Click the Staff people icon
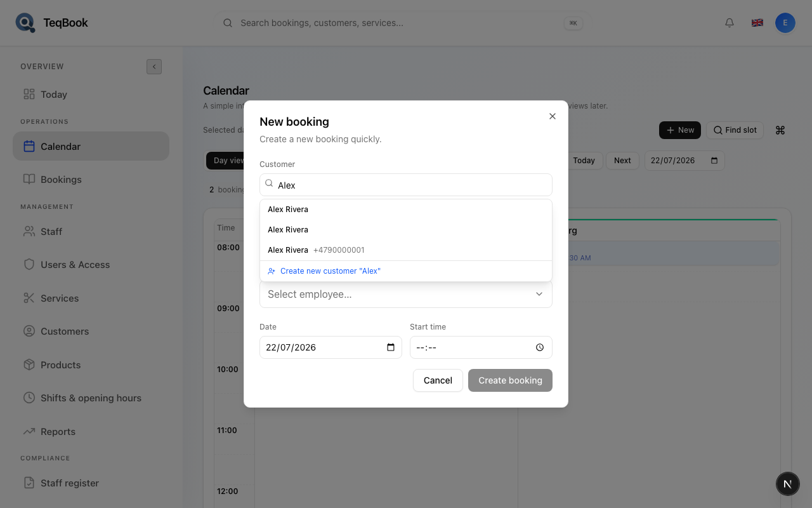Viewport: 812px width, 508px height. click(29, 231)
